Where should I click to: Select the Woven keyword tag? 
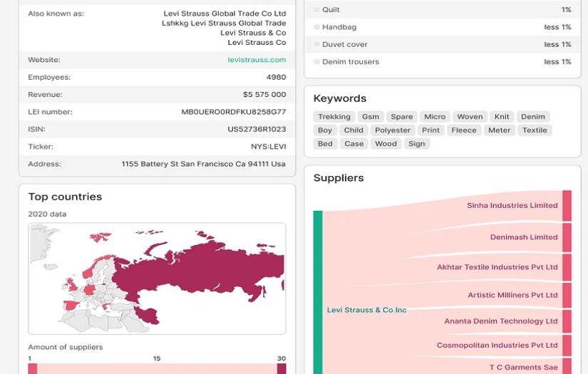(x=470, y=117)
